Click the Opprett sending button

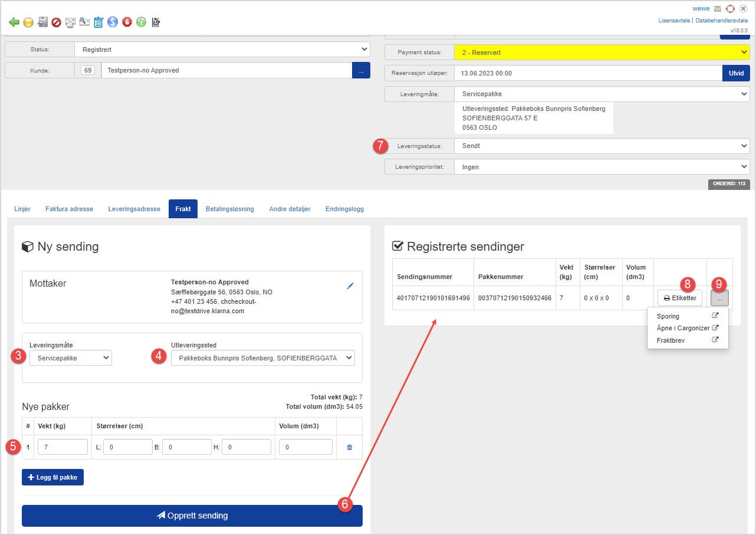point(192,516)
